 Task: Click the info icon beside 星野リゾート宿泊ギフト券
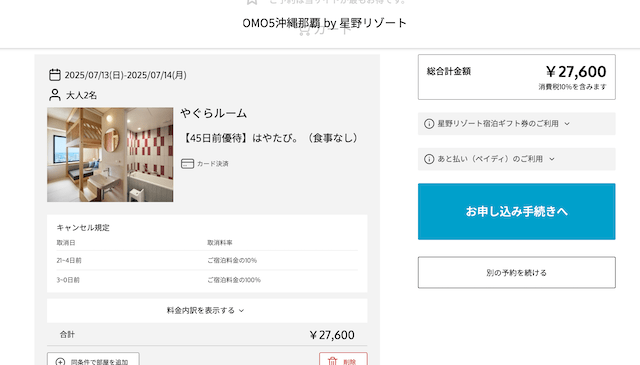[x=429, y=124]
